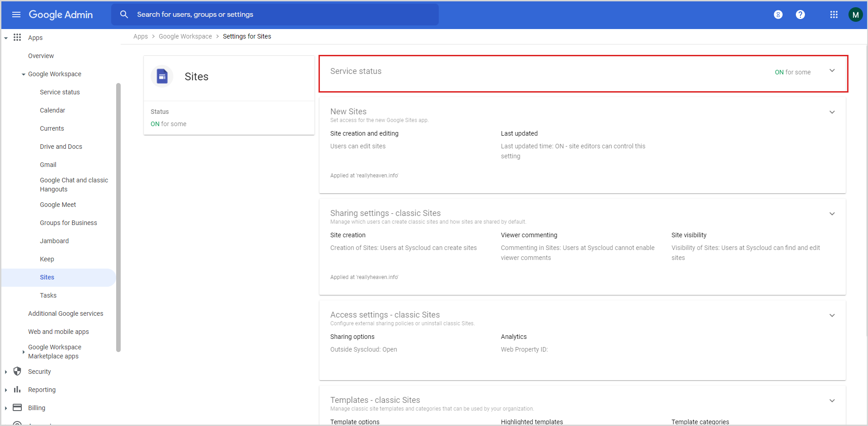Screen dimensions: 868x426
Task: Go to Apps breadcrumb link
Action: tap(141, 36)
